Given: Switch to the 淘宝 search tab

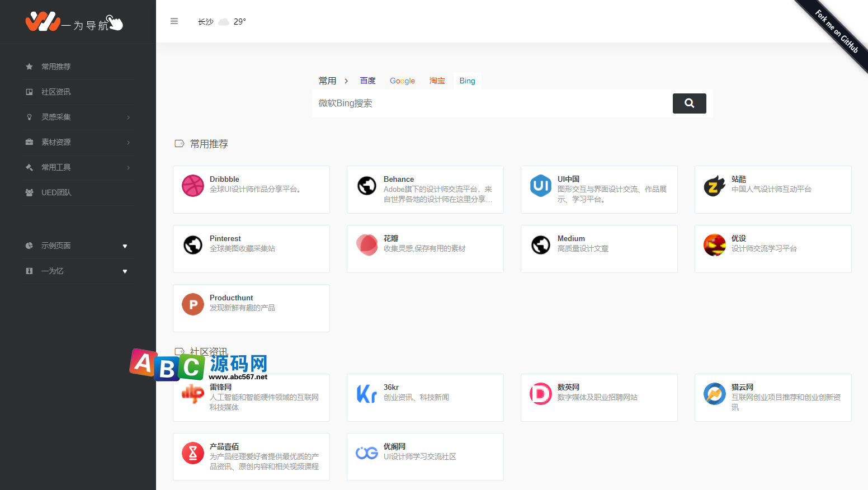Looking at the screenshot, I should pyautogui.click(x=437, y=81).
